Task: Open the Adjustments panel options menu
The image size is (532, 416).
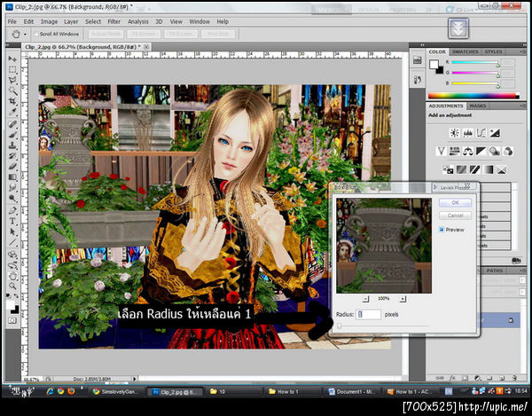Action: [522, 106]
